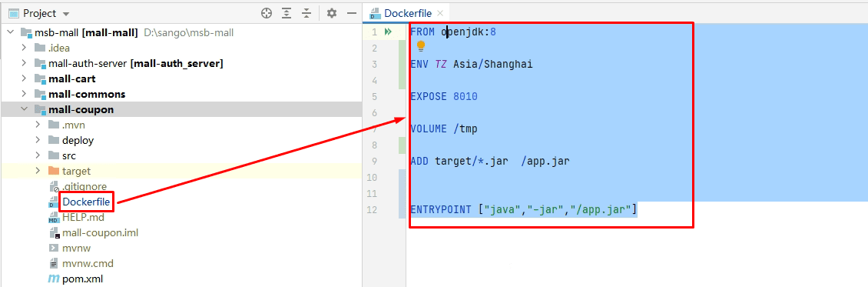Image resolution: width=868 pixels, height=287 pixels.
Task: Expand the mall-commons module
Action: [x=24, y=94]
